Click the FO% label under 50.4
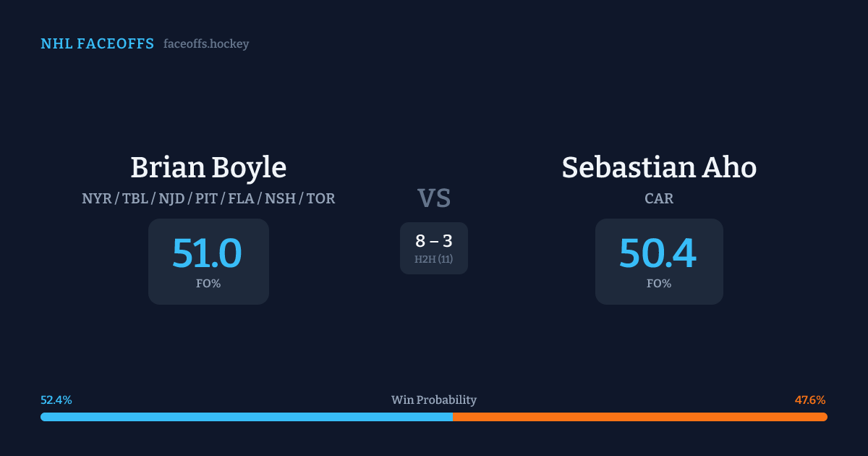This screenshot has width=868, height=456. tap(659, 284)
